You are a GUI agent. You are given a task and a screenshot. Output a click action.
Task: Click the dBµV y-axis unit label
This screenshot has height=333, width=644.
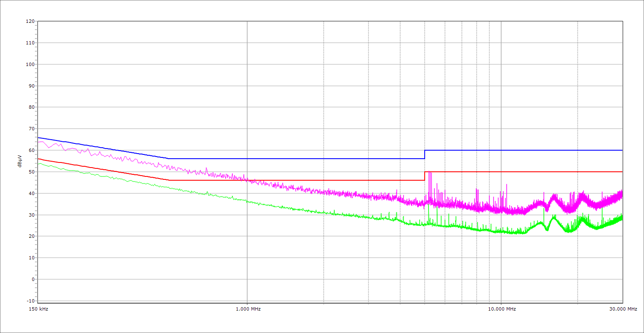(x=20, y=161)
